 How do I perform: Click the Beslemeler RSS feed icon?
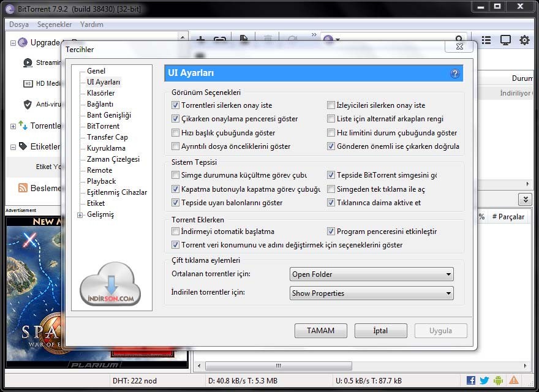pos(23,188)
